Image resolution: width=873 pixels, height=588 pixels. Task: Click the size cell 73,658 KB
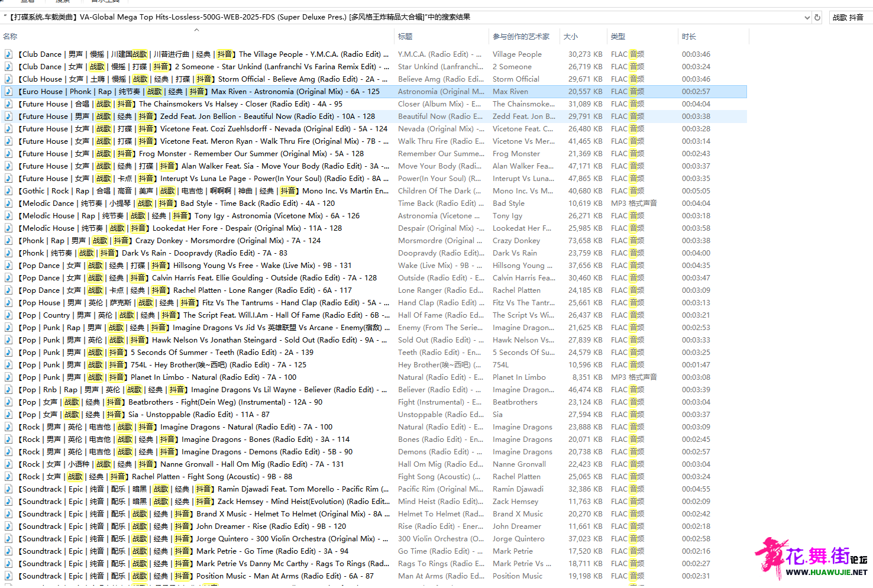(586, 241)
